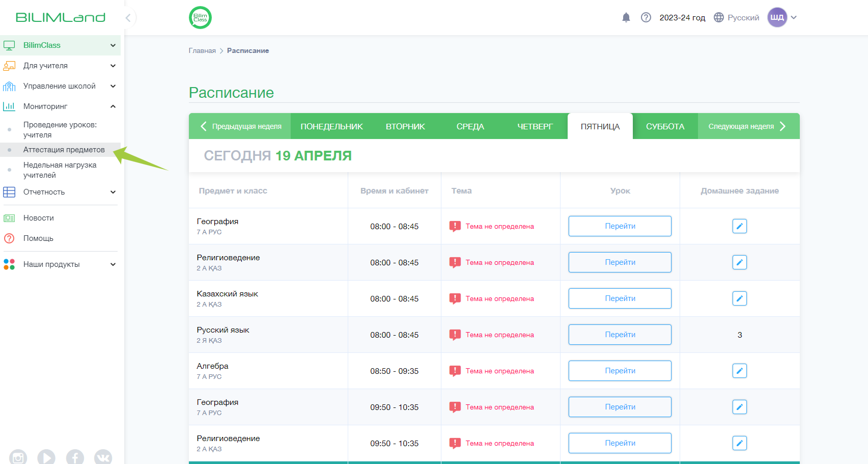The height and width of the screenshot is (464, 868).
Task: Expand the Управление школой menu arrow
Action: pyautogui.click(x=113, y=86)
